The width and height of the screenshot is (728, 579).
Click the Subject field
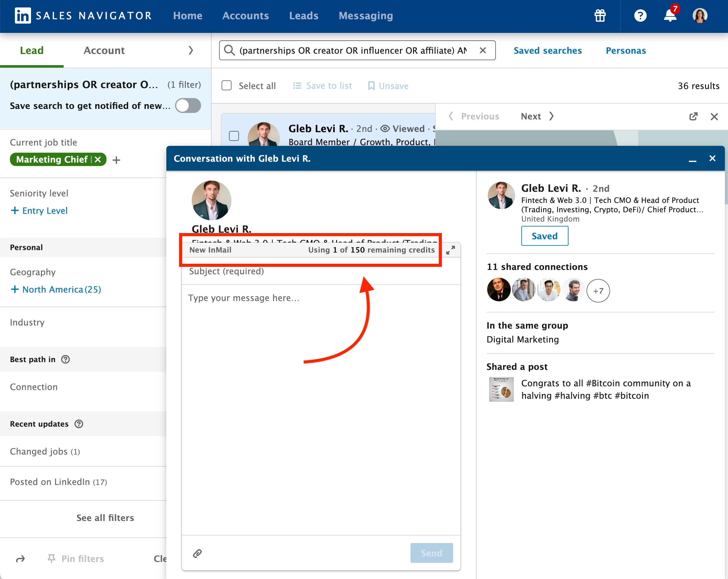[x=321, y=271]
